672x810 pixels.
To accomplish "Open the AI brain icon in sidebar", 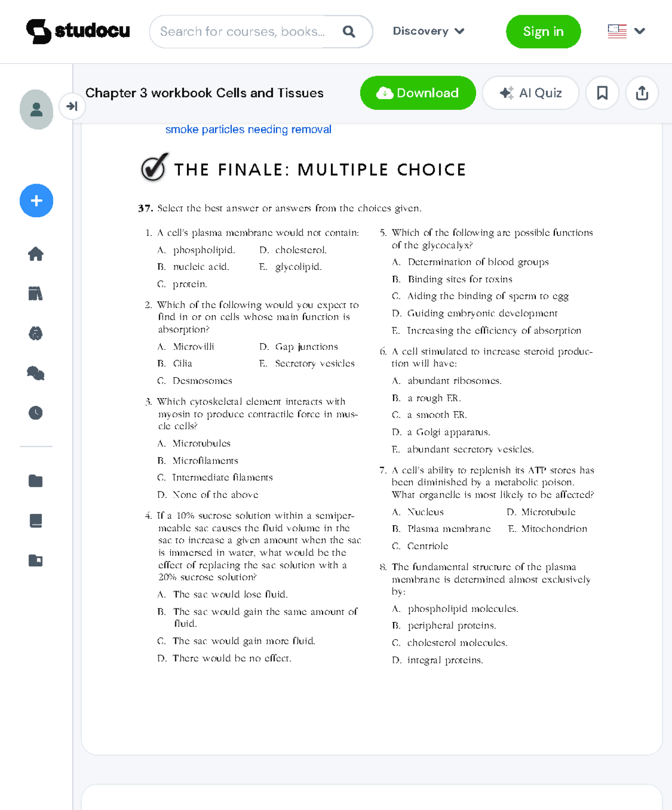I will (x=36, y=334).
